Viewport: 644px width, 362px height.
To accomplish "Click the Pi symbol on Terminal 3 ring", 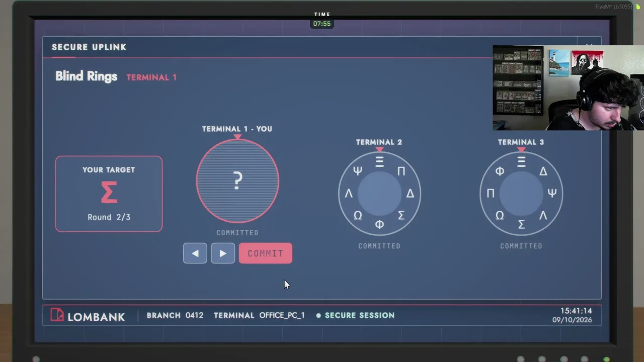I will coord(491,194).
